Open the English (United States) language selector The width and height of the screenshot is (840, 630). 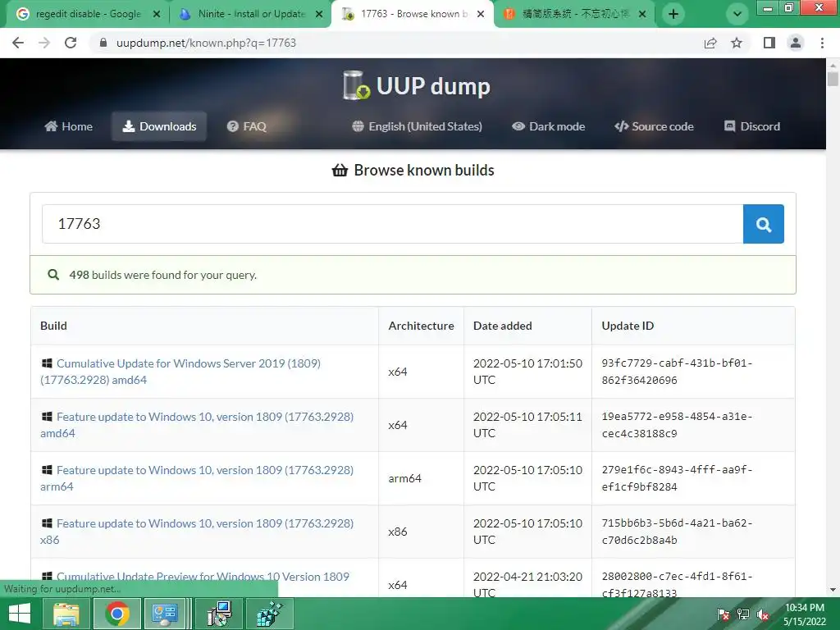417,126
